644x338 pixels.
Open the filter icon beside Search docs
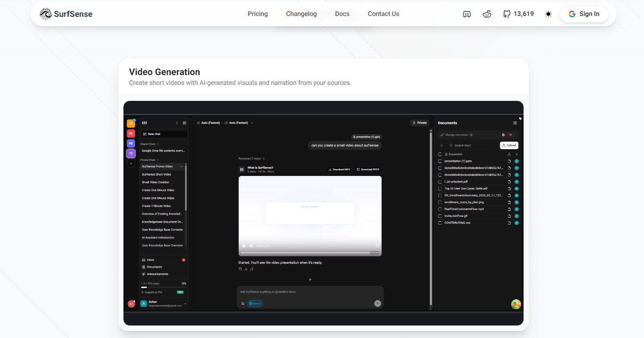pos(441,145)
